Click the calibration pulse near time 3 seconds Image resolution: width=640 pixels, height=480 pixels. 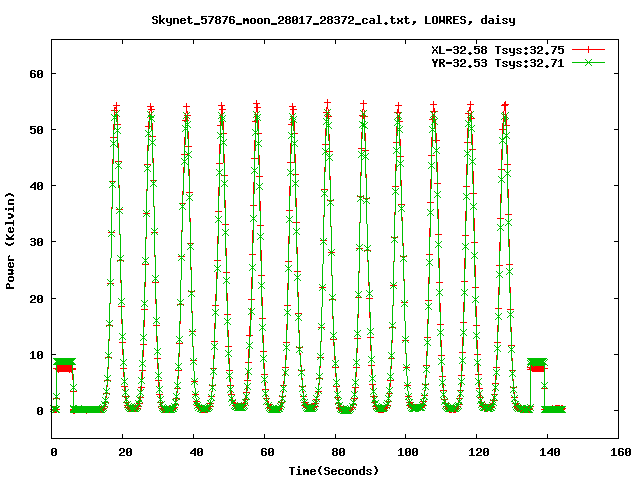tap(64, 365)
